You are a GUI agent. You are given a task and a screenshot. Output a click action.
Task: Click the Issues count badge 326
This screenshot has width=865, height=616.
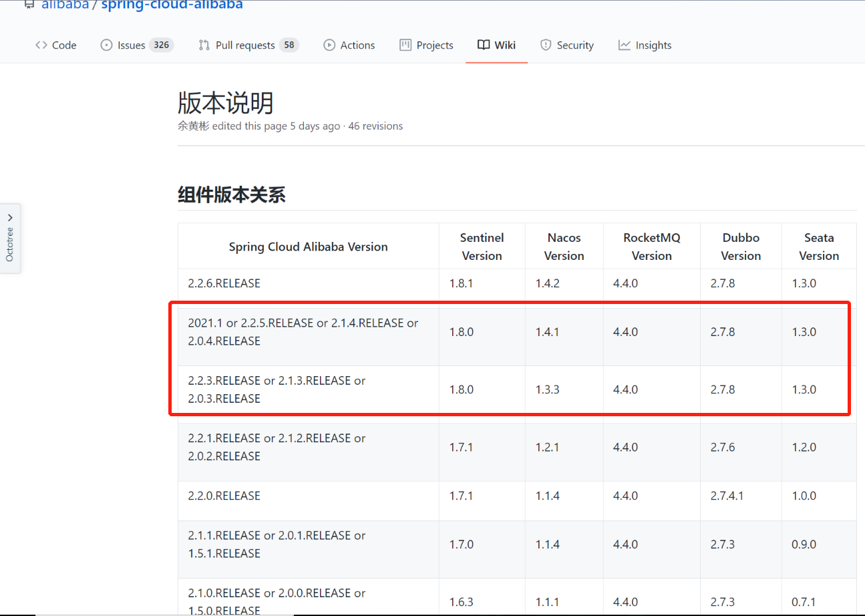point(161,45)
